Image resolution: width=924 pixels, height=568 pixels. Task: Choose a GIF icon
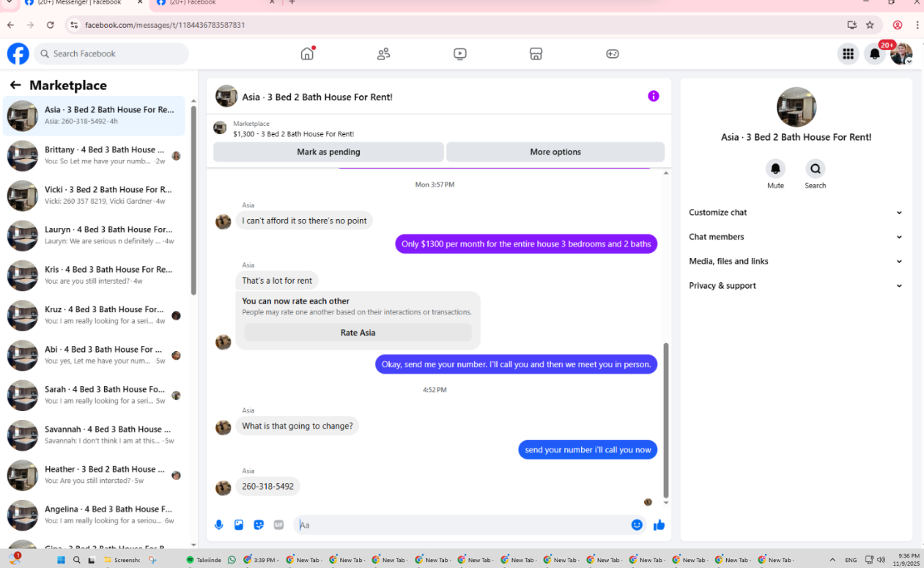(x=278, y=525)
